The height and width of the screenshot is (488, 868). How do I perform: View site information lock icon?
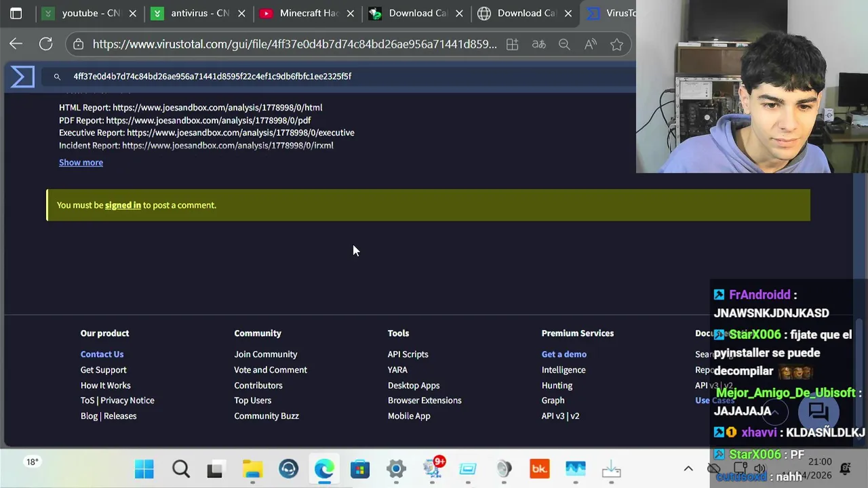(x=79, y=44)
